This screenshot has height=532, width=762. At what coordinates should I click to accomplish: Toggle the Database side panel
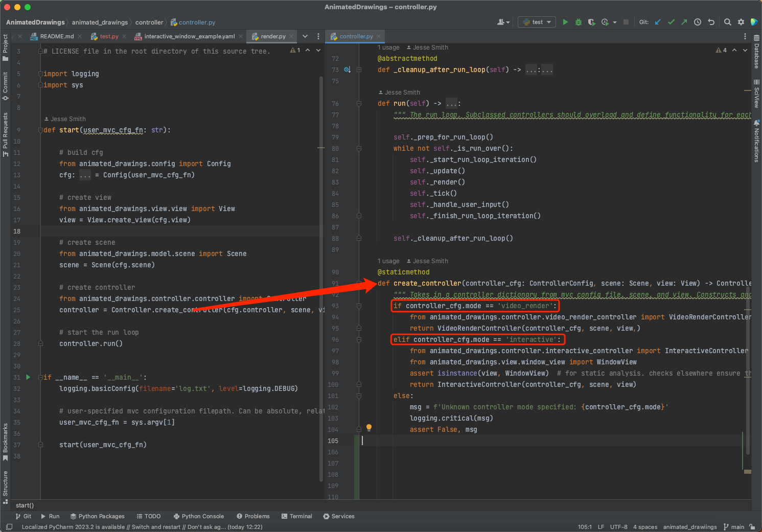tap(756, 52)
